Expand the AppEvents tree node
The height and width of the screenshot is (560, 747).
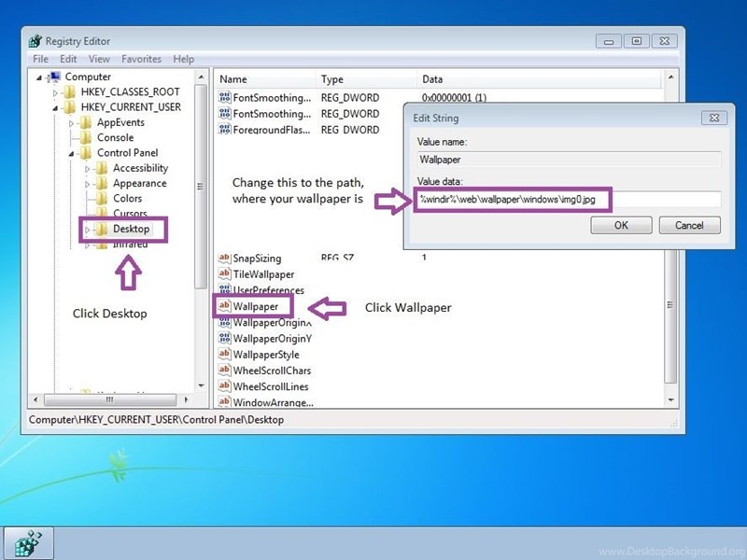[x=73, y=122]
